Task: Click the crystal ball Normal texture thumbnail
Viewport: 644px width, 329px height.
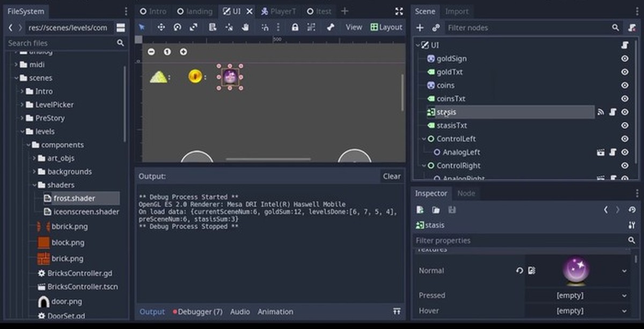Action: tap(576, 270)
